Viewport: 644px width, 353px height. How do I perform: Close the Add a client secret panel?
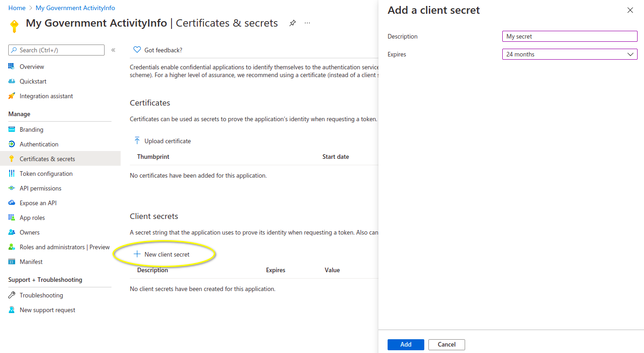[630, 10]
